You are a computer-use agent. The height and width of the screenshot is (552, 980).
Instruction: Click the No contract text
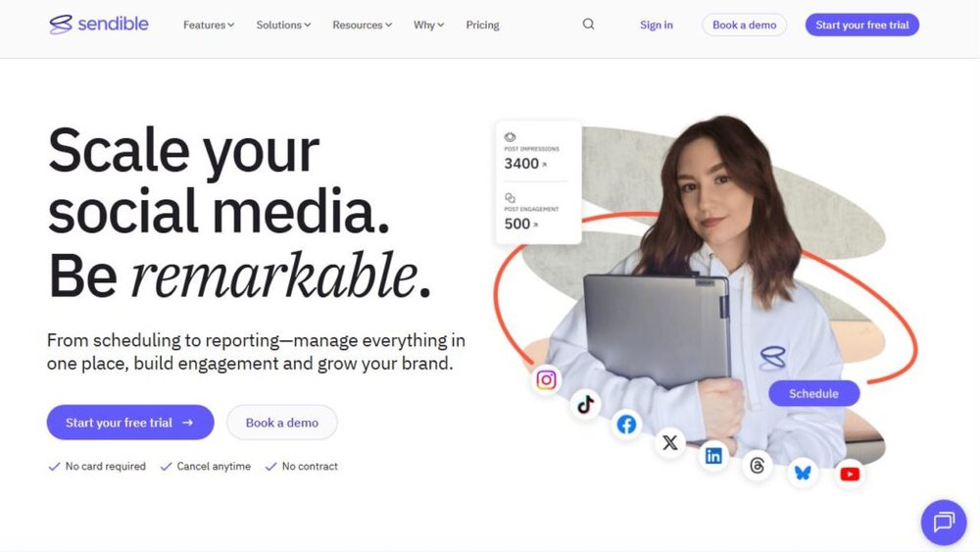[310, 467]
